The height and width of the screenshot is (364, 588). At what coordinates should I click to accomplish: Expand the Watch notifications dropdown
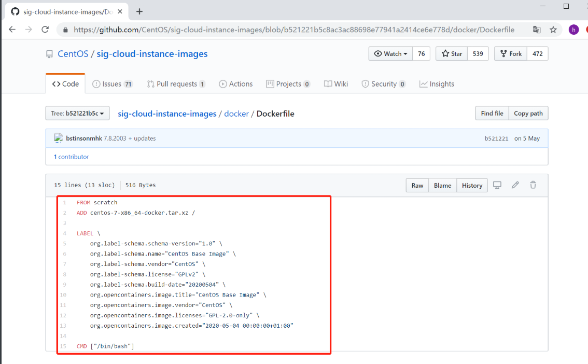tap(391, 53)
